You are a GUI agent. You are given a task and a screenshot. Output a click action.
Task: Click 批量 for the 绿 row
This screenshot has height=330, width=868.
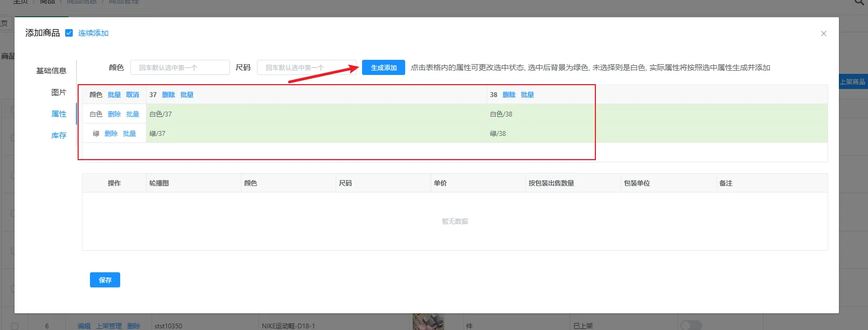[129, 134]
